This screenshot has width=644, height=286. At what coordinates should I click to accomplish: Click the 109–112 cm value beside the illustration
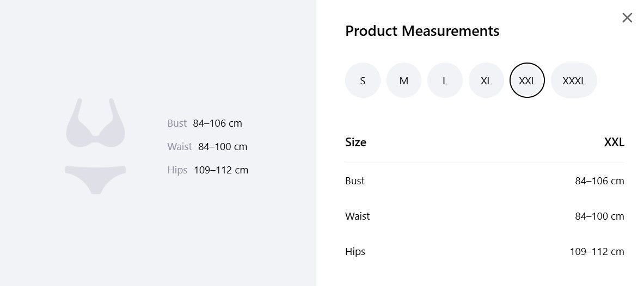221,170
